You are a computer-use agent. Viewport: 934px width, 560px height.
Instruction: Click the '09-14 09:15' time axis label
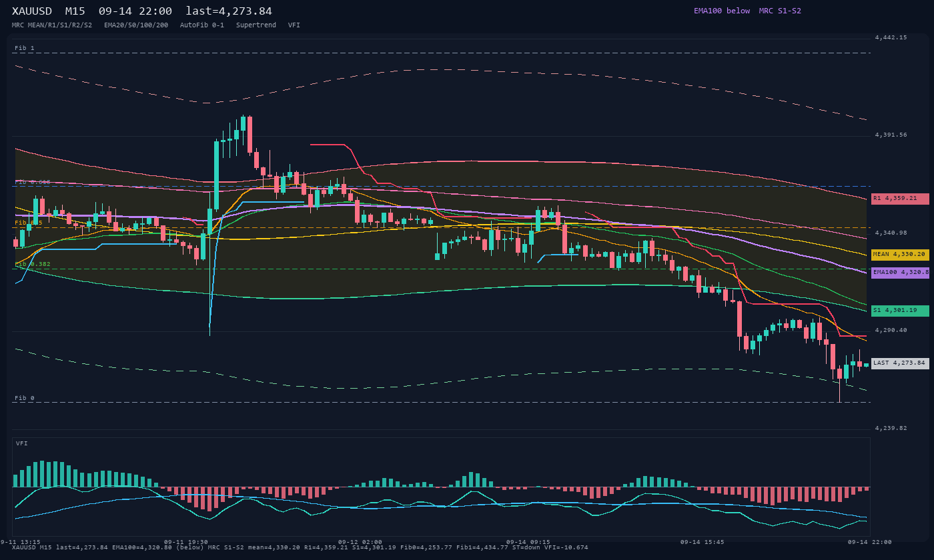(528, 542)
